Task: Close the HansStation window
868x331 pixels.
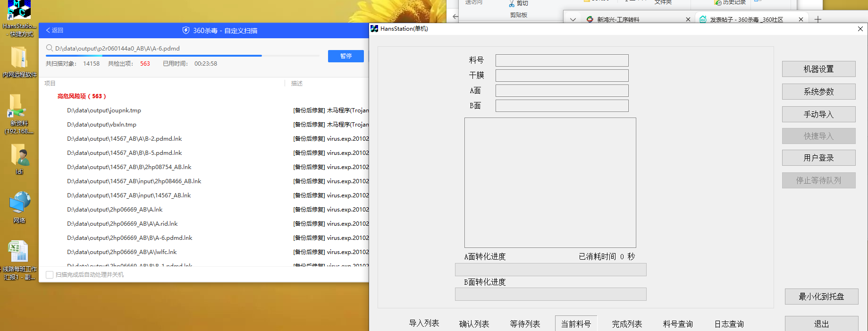Action: pos(860,29)
